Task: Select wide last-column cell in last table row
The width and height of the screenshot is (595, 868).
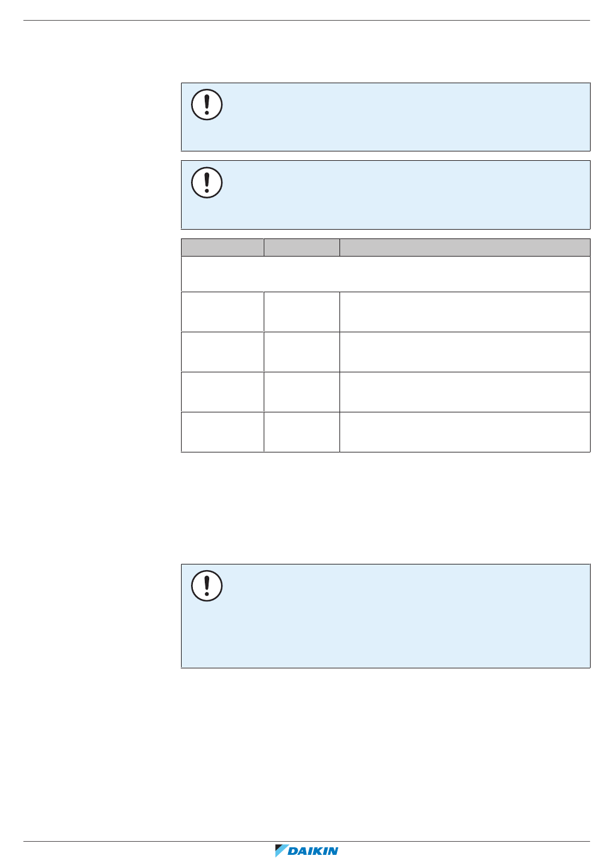Action: [x=465, y=432]
